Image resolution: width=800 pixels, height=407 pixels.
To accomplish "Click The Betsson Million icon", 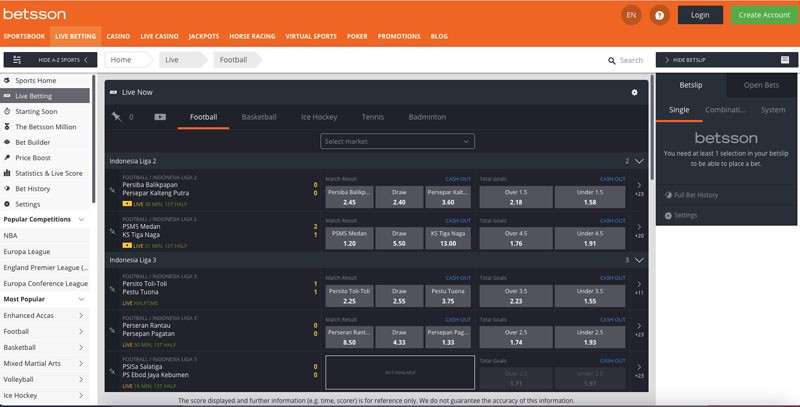I will [x=7, y=126].
